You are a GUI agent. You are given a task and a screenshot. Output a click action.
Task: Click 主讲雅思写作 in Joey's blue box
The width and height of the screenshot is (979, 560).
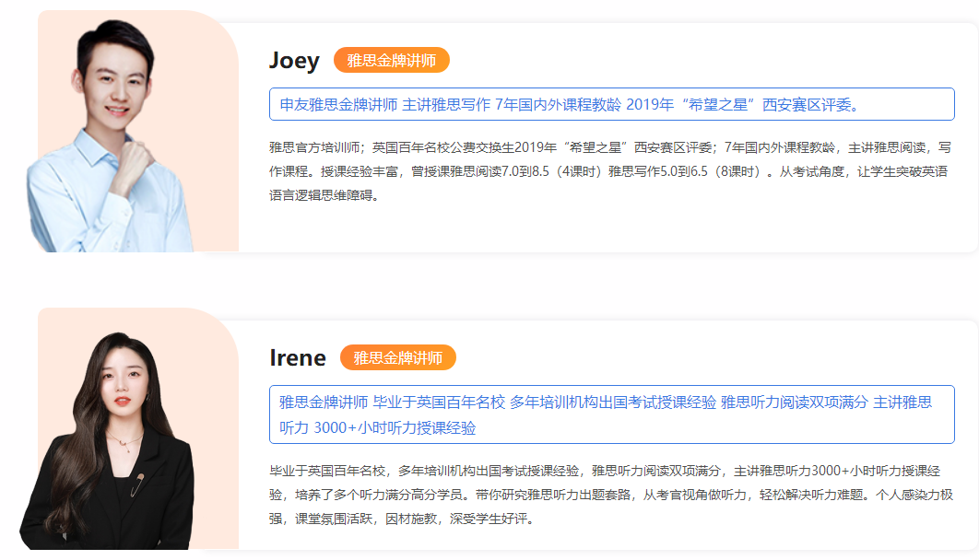click(446, 104)
